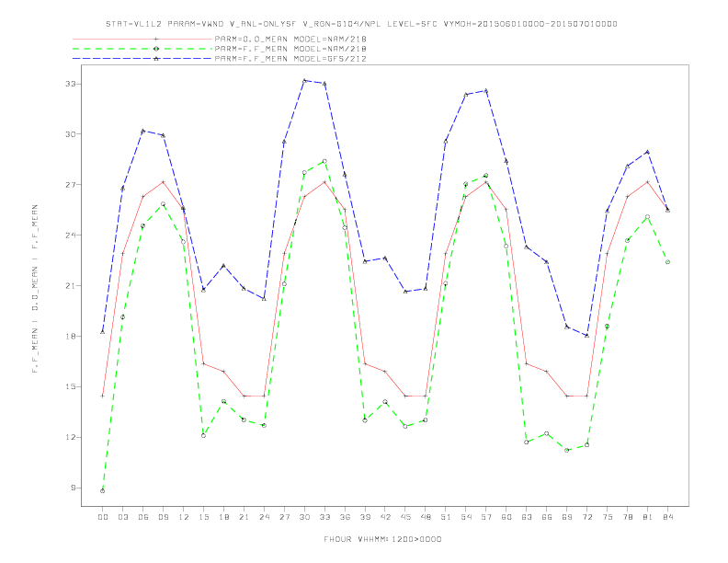The image size is (728, 563).
Task: Click x-axis tick label 39
Action: 365,517
